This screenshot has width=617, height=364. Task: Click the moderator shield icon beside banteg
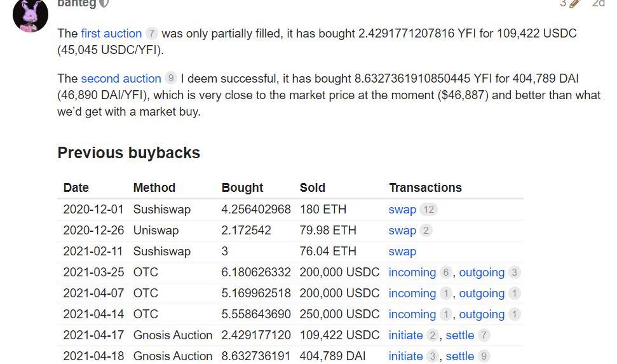(x=104, y=4)
